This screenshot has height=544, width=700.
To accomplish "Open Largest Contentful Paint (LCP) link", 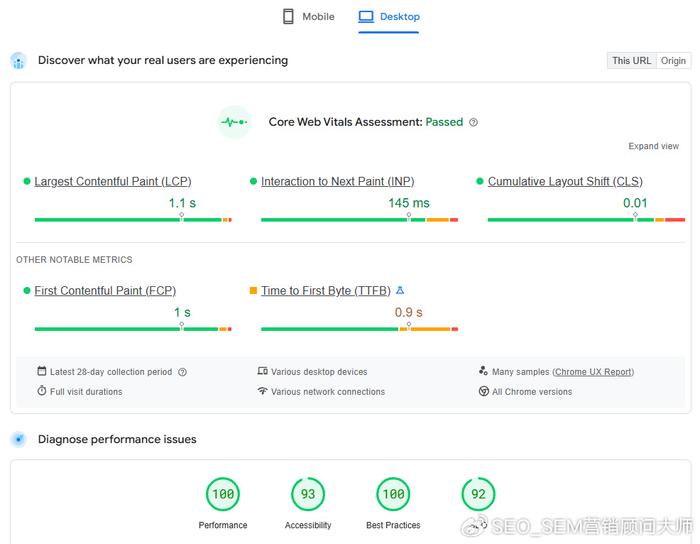I will click(x=112, y=182).
